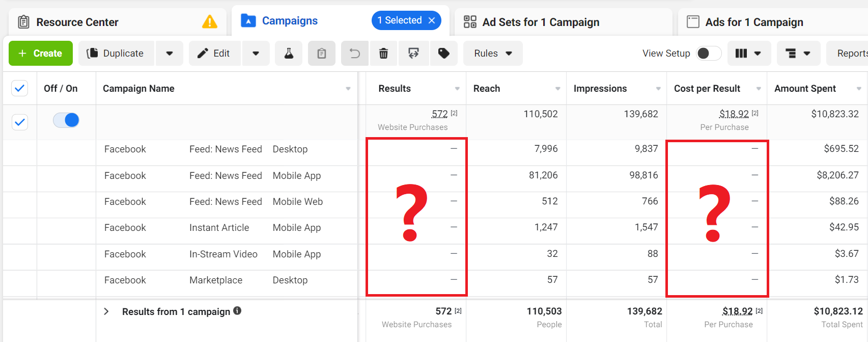Viewport: 868px width, 342px height.
Task: Open the Reach column menu arrow
Action: pos(557,89)
